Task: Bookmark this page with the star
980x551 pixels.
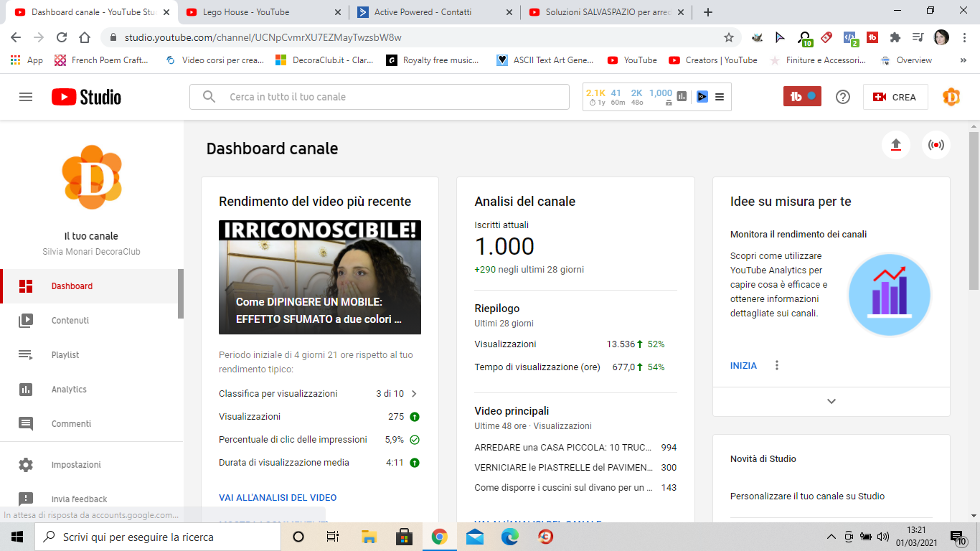Action: (729, 37)
